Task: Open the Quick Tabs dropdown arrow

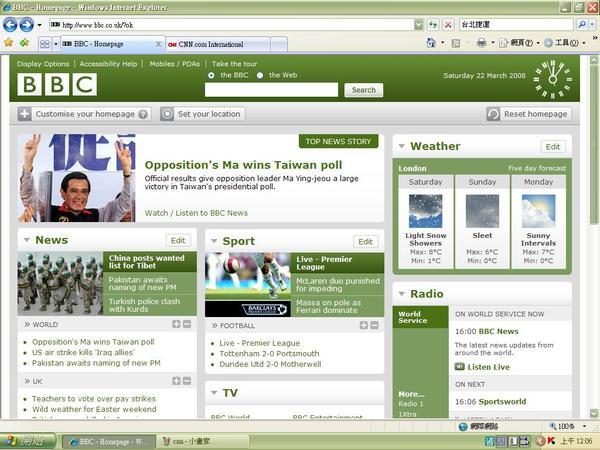Action: coord(56,44)
